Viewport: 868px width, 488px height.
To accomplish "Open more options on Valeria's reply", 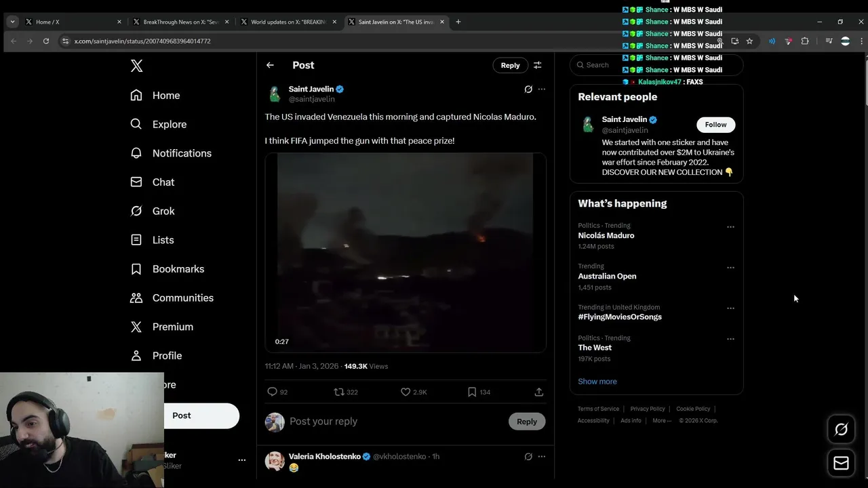I will [x=541, y=456].
